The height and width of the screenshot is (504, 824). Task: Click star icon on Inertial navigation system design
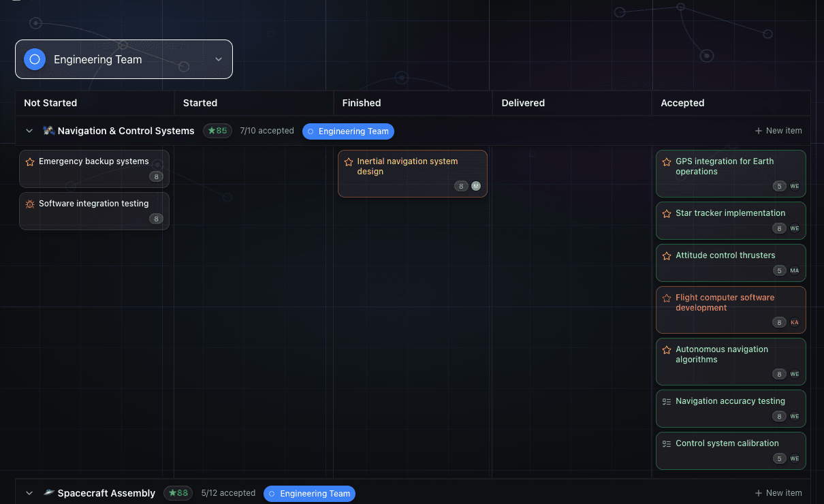coord(349,162)
